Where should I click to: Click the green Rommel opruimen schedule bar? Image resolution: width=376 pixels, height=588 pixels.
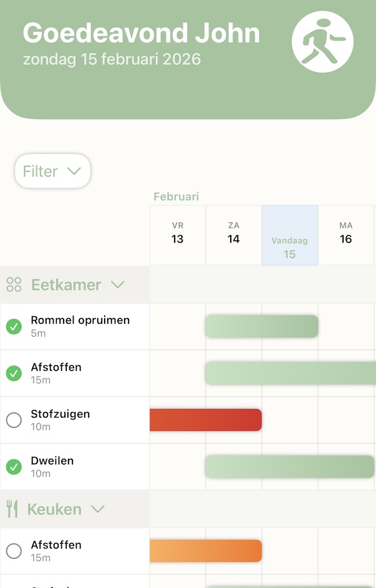tap(262, 326)
